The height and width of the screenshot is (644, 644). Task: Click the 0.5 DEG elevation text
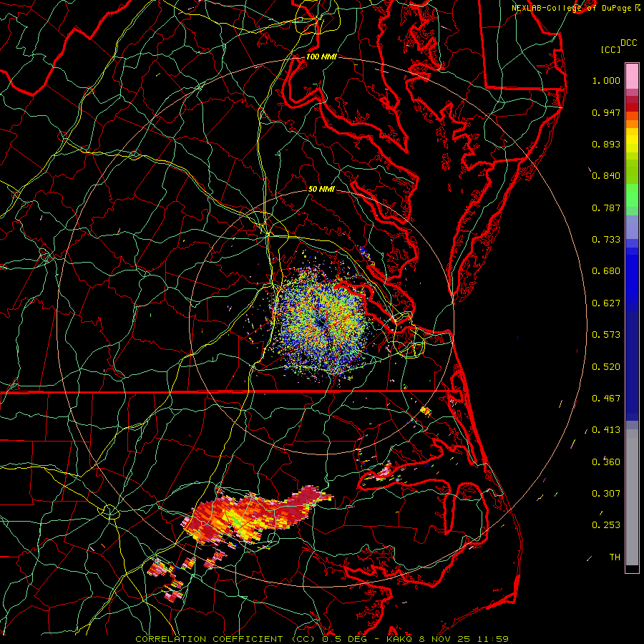pos(344,639)
